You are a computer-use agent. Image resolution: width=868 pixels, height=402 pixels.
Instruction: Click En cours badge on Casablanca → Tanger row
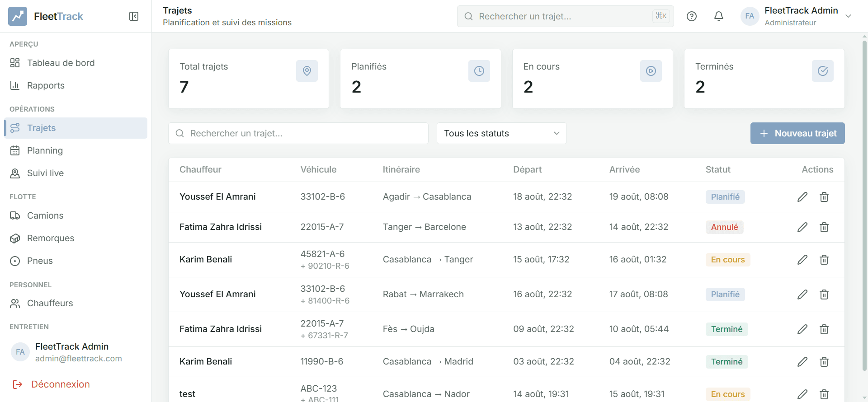(x=727, y=260)
